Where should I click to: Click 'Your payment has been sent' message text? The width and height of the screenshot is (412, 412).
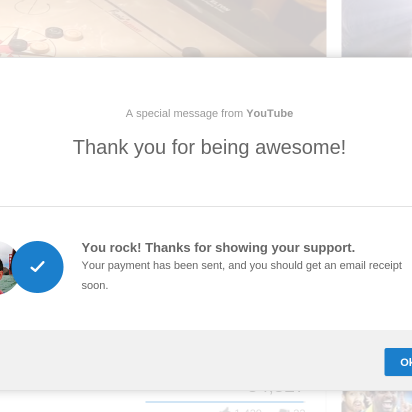242,275
